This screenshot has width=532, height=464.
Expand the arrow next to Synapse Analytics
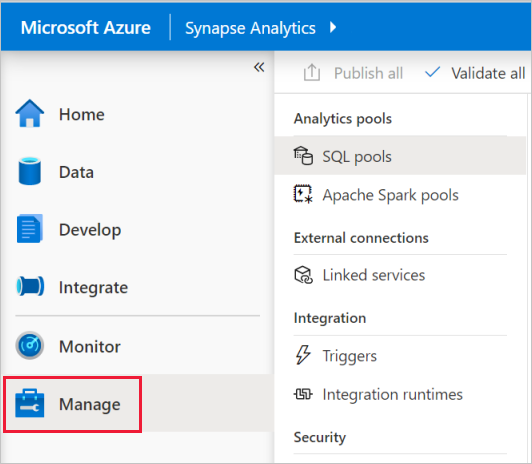(x=333, y=27)
